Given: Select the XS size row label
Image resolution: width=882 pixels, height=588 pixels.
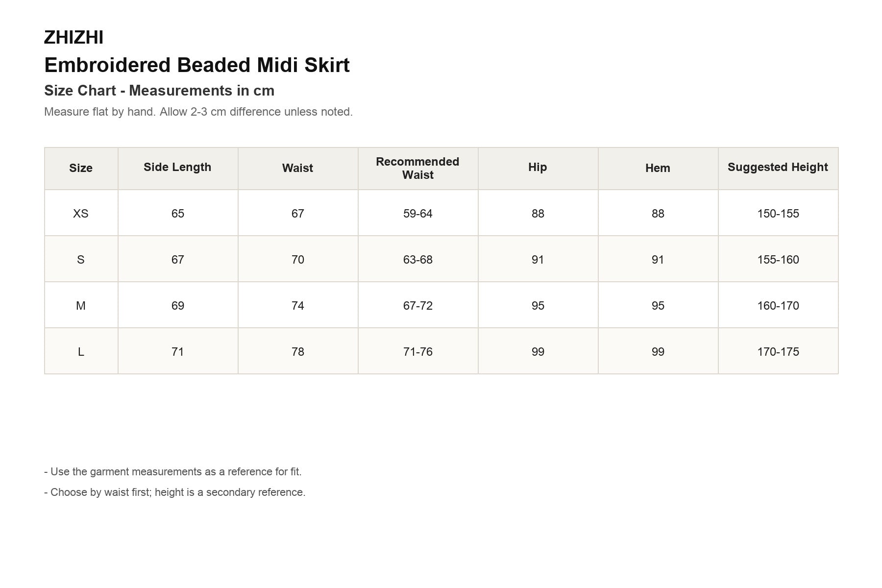Looking at the screenshot, I should tap(81, 213).
